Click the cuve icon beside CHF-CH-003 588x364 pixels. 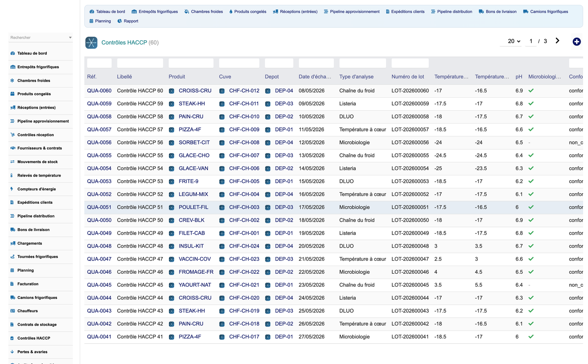coord(222,207)
